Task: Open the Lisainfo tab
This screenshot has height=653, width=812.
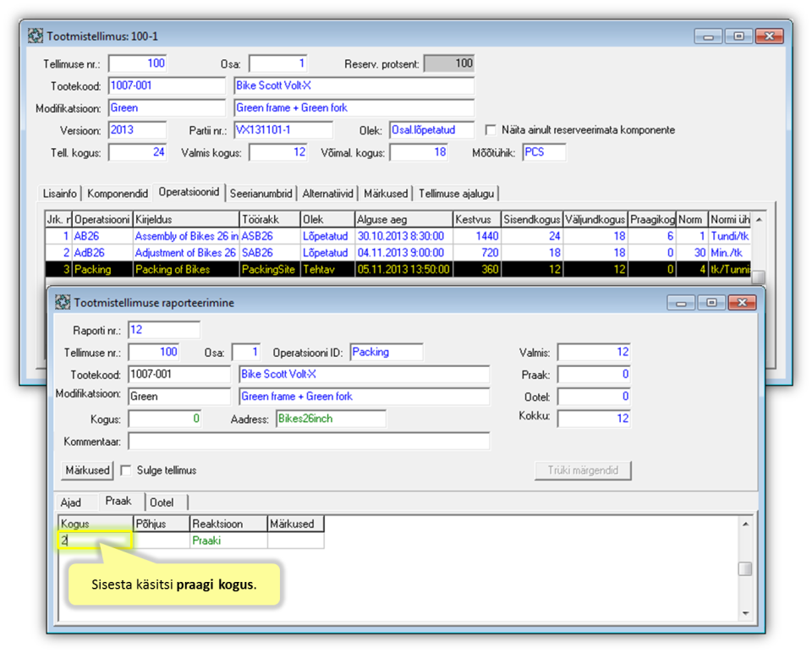Action: pos(59,194)
